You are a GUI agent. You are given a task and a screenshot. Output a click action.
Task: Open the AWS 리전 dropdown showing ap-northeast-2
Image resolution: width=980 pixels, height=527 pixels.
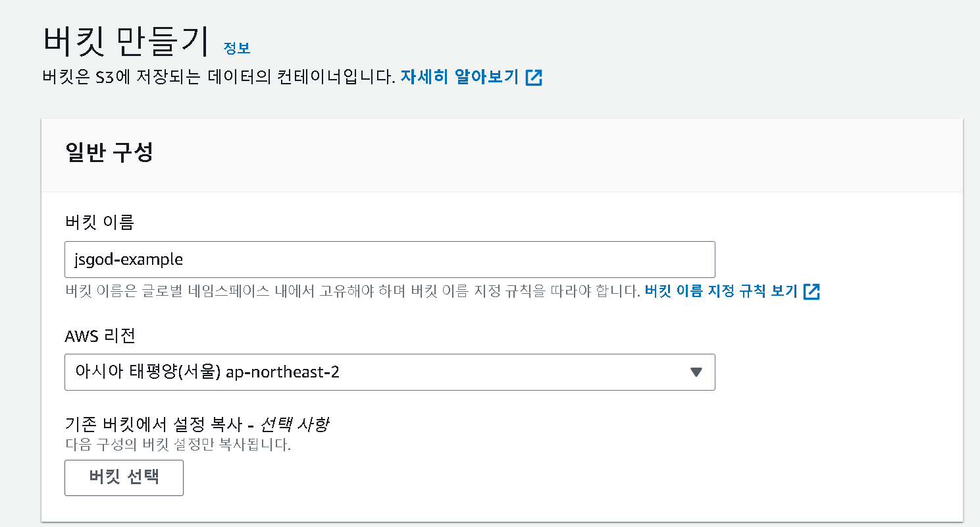tap(390, 372)
